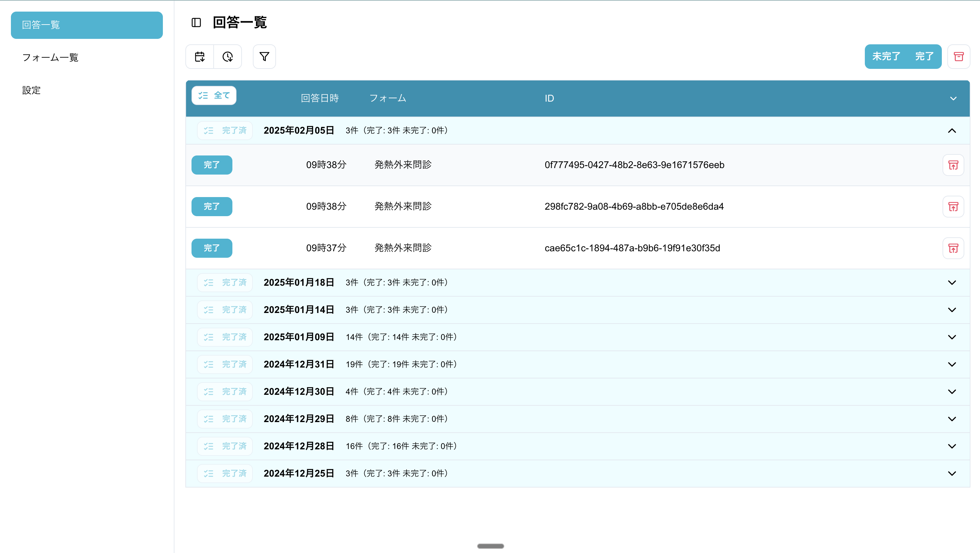The image size is (980, 553).
Task: Click the 未完了 bulk status button
Action: [x=886, y=57]
